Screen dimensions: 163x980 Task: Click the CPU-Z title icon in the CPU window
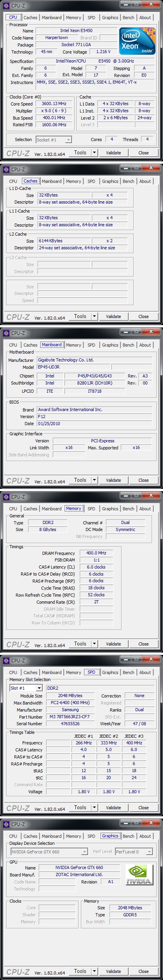point(6,5)
